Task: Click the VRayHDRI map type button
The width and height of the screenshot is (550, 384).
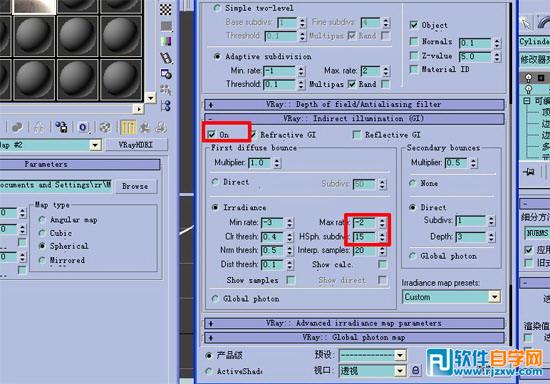Action: coord(136,145)
